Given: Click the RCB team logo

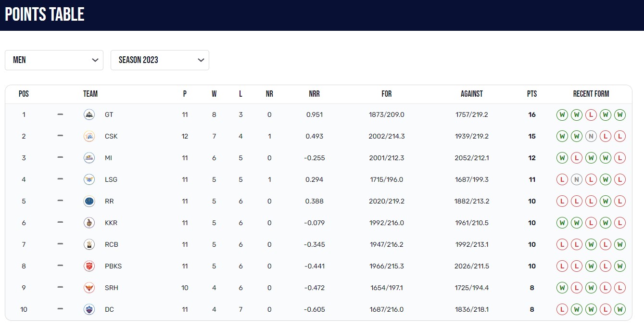Looking at the screenshot, I should tap(89, 244).
